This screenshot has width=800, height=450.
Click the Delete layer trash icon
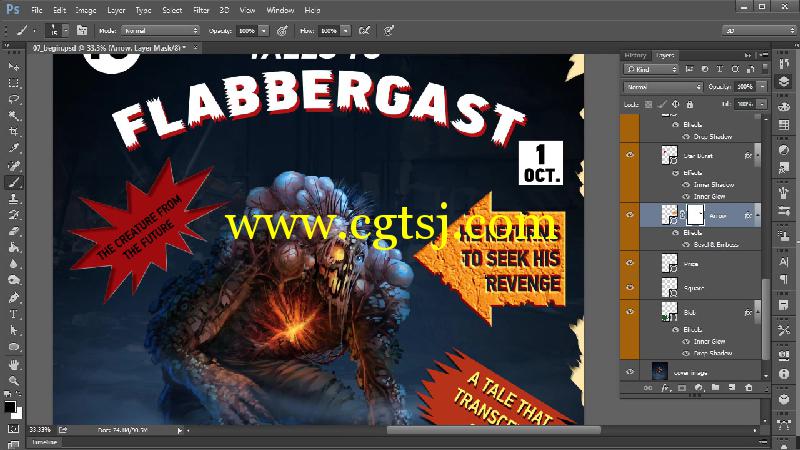click(x=748, y=388)
